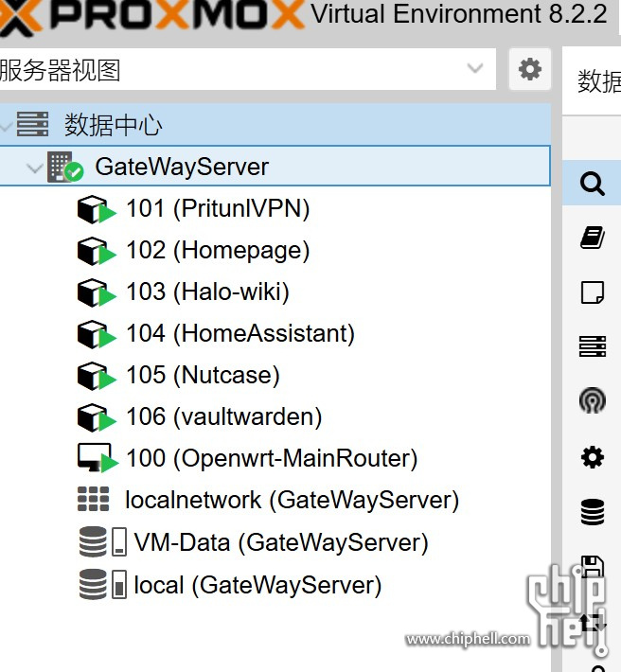This screenshot has width=621, height=672.
Task: Open the Cluster server-stack icon item
Action: click(593, 346)
